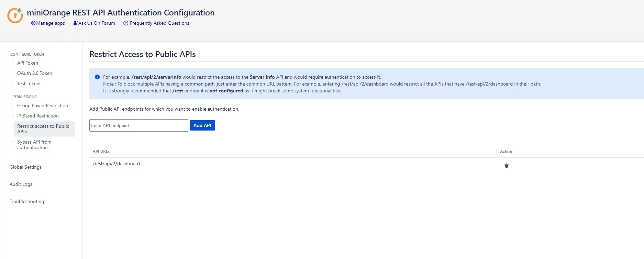Click the /rest/api/2/dashboard URL row text
Image resolution: width=644 pixels, height=259 pixels.
click(x=116, y=164)
